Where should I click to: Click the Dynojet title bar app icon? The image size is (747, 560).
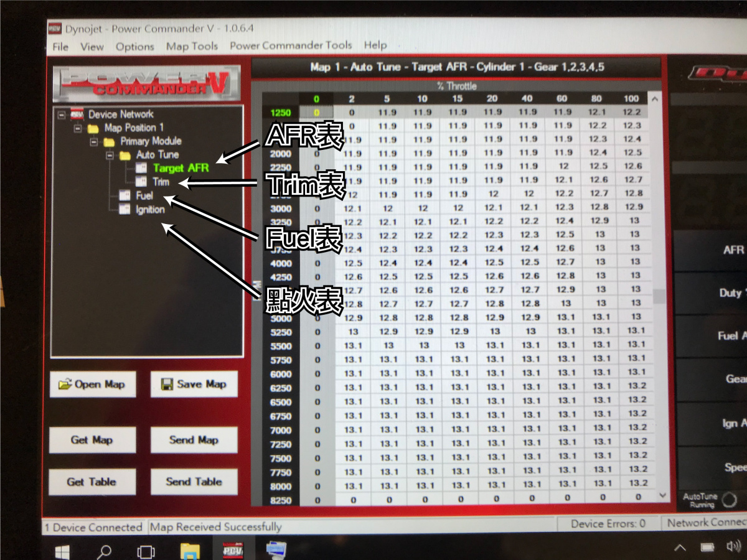(56, 28)
